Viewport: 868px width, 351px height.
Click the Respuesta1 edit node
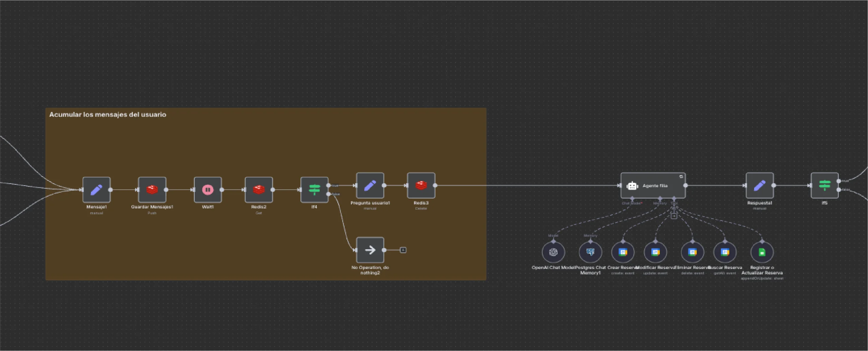pos(759,185)
